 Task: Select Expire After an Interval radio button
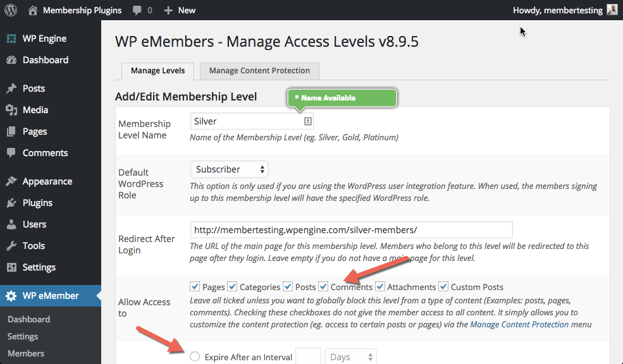pyautogui.click(x=195, y=356)
